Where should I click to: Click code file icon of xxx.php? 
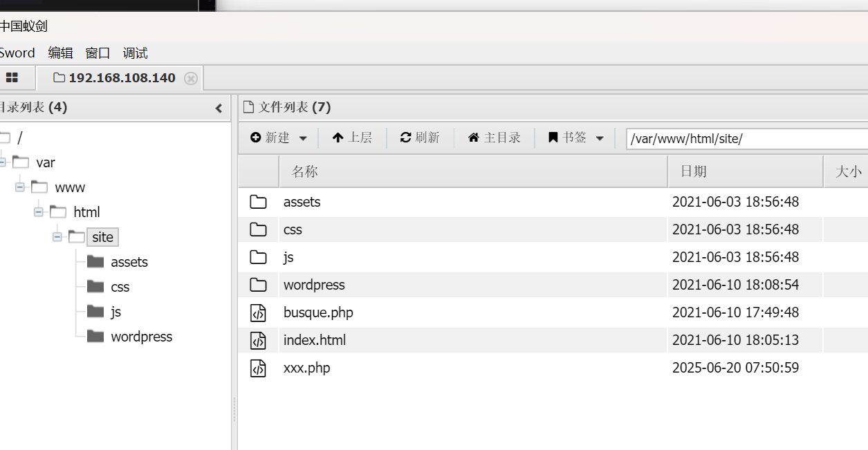click(x=258, y=368)
